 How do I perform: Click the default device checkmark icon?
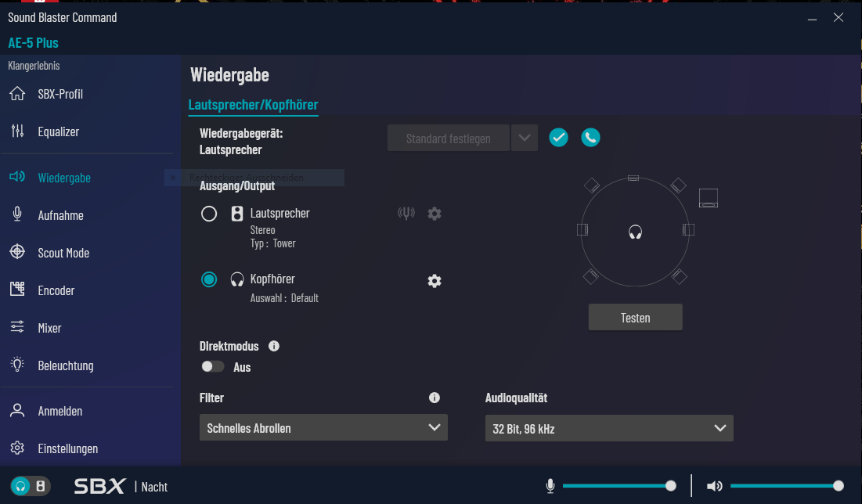point(558,138)
